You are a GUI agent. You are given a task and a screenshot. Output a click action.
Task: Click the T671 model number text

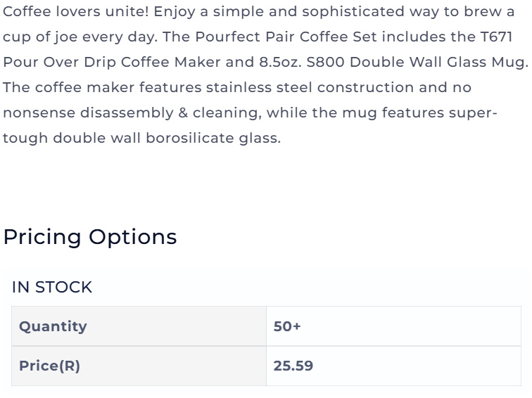[496, 37]
